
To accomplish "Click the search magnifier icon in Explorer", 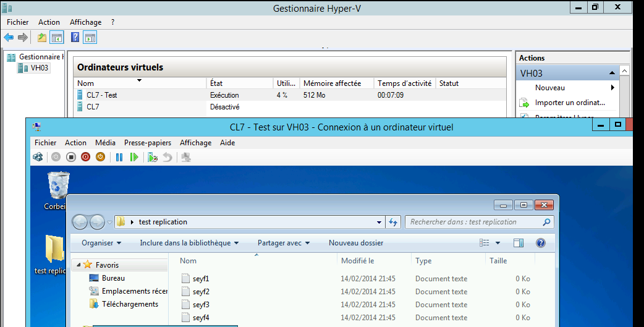I will click(546, 223).
